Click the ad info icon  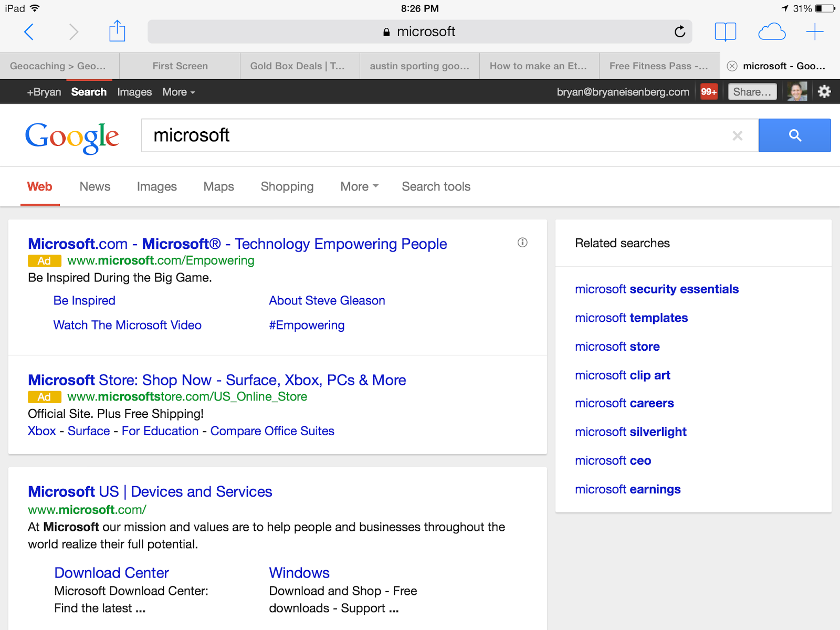tap(522, 243)
